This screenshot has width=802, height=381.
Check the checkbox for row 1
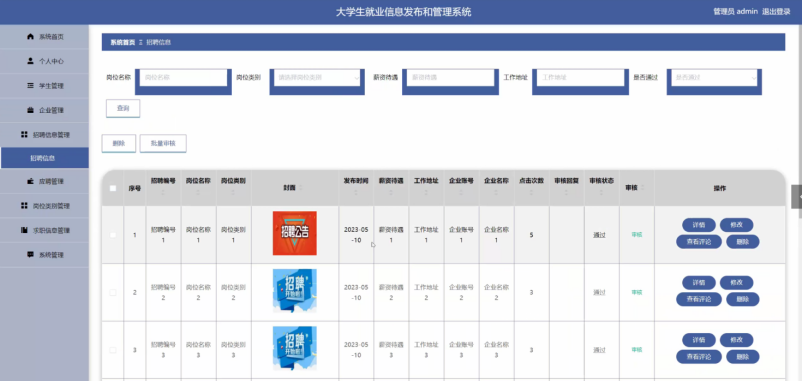click(113, 235)
